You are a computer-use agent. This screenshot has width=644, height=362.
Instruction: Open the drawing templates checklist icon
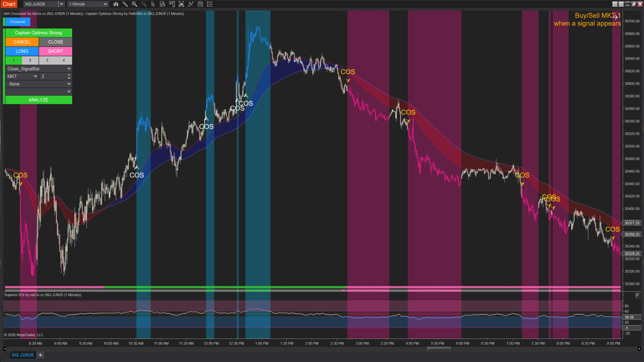(x=200, y=4)
